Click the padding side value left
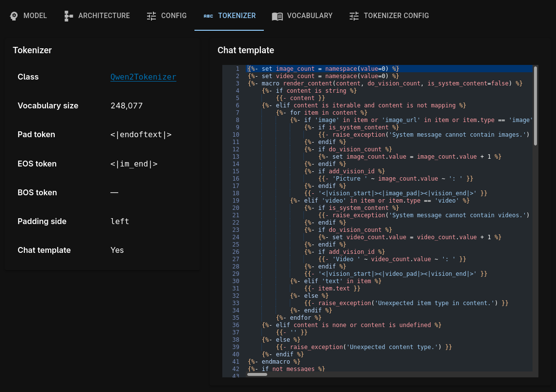 tap(120, 222)
